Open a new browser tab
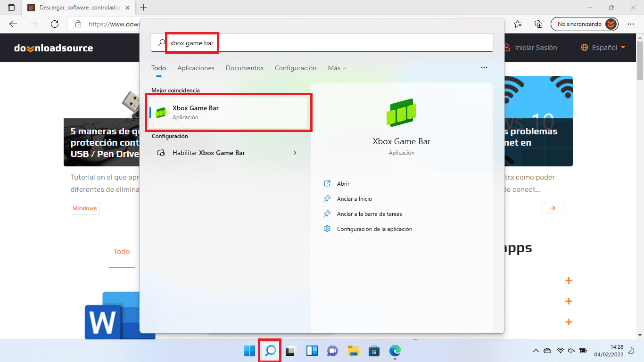644x362 pixels. 144,8
